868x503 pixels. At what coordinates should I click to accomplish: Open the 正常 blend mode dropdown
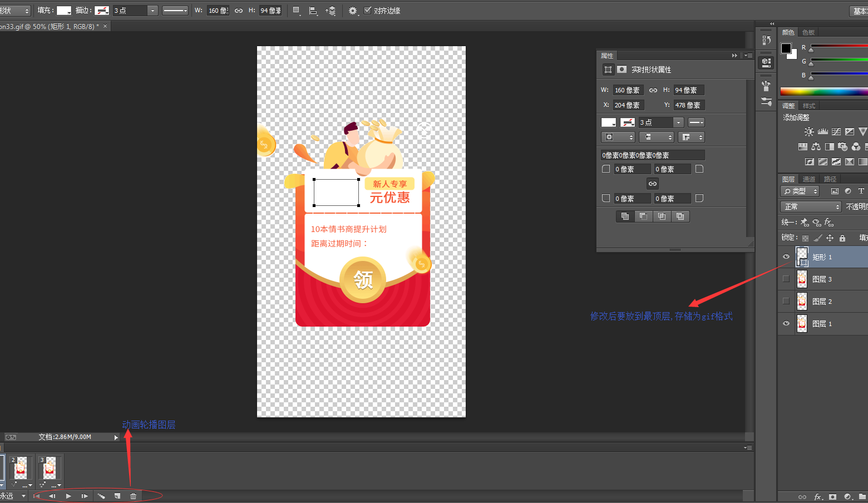tap(811, 206)
